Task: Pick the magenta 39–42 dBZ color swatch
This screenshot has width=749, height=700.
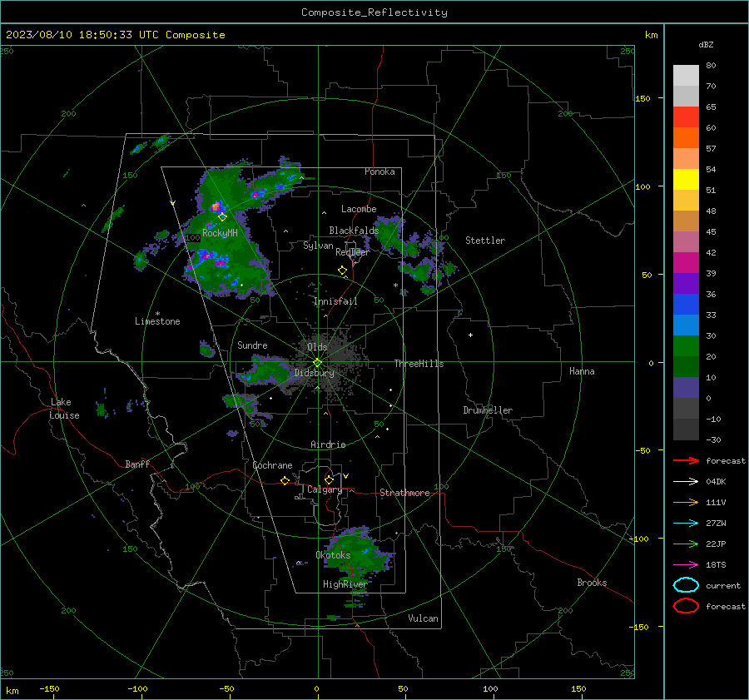Action: (686, 263)
